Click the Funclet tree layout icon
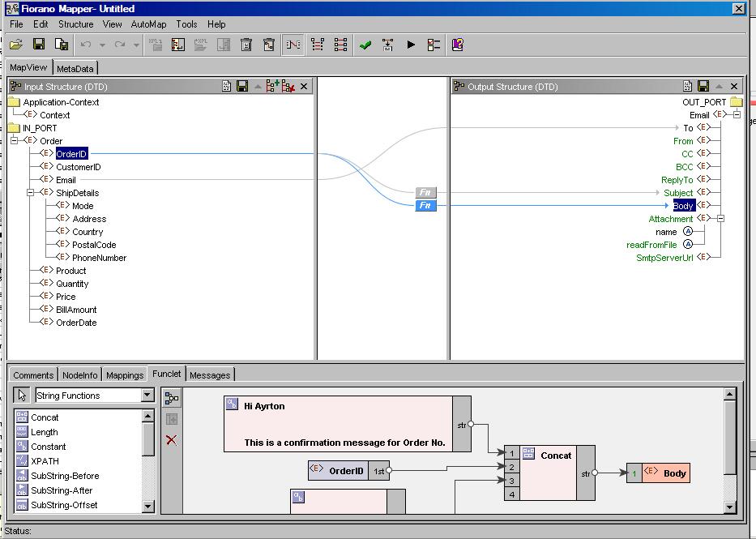 (x=172, y=398)
